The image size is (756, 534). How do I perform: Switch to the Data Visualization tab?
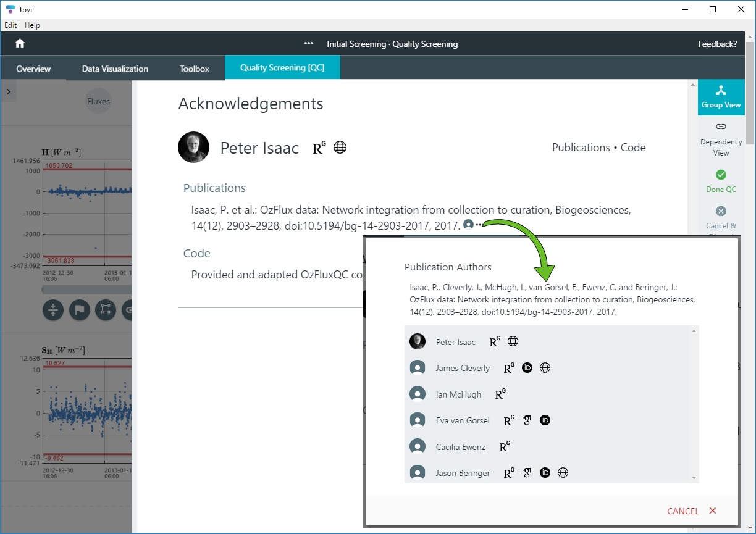point(114,69)
